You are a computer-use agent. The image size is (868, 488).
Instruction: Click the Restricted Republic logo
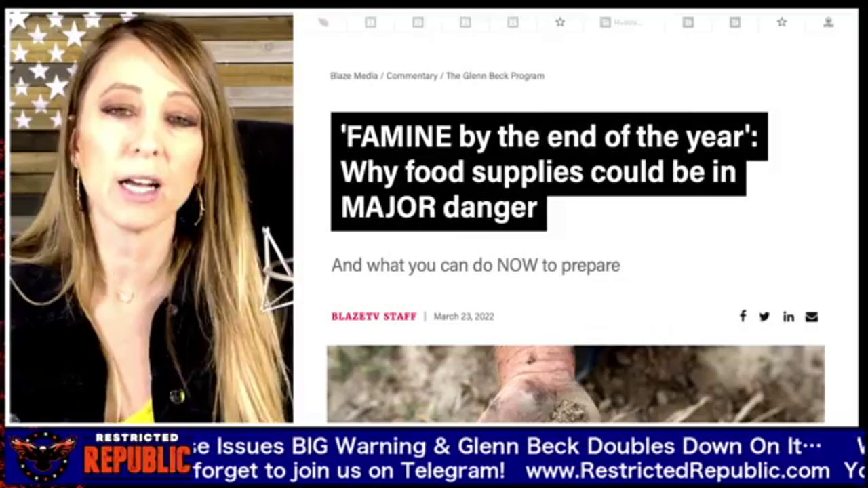100,456
